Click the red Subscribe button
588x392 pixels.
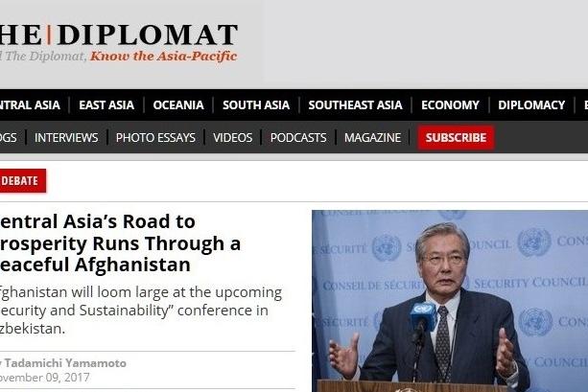[x=456, y=138]
